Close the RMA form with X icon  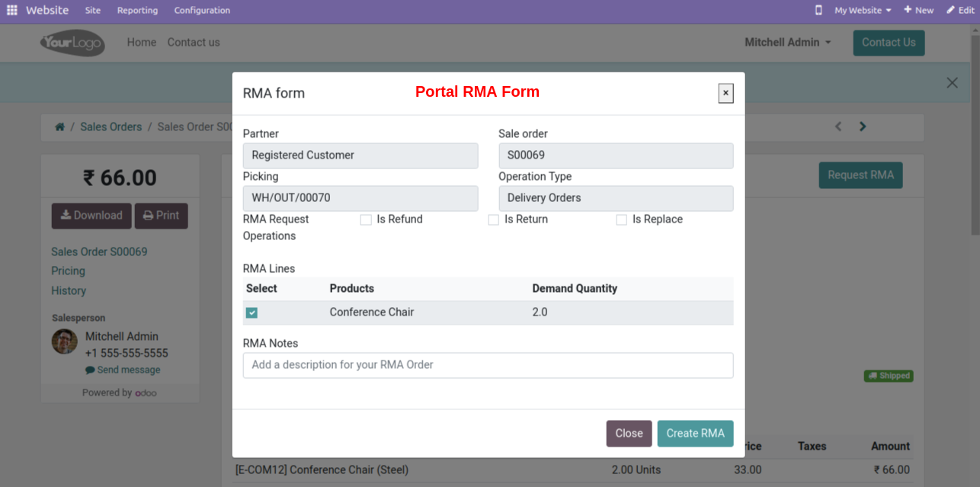tap(725, 93)
